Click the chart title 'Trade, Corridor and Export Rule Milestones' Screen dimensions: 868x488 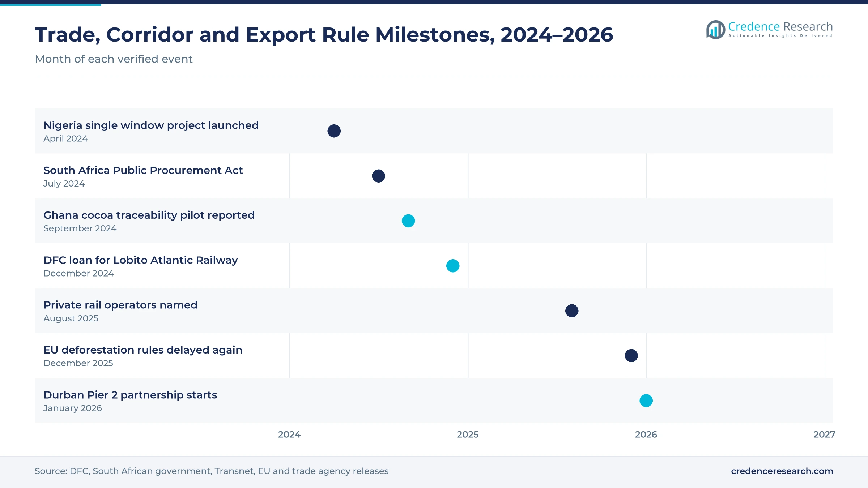point(324,35)
